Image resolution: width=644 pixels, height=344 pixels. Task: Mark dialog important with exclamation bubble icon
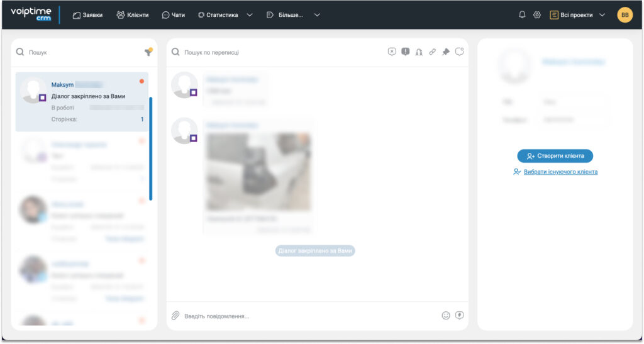click(406, 52)
